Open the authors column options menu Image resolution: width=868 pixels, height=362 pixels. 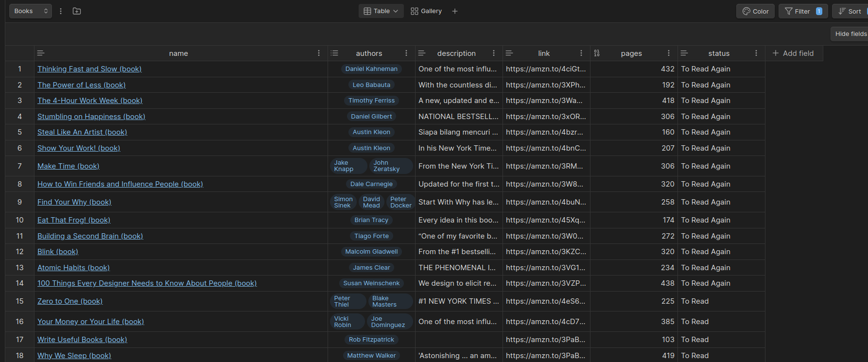(406, 53)
